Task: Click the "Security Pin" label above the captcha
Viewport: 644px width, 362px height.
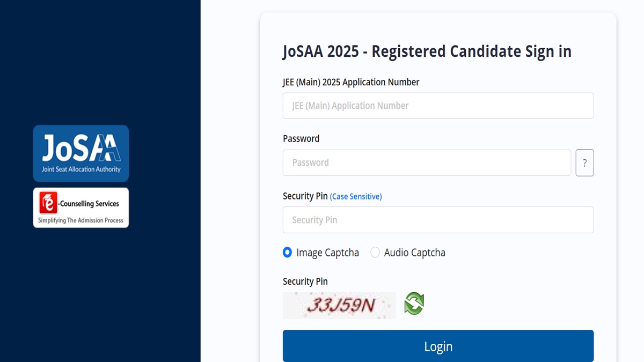Action: click(x=305, y=282)
